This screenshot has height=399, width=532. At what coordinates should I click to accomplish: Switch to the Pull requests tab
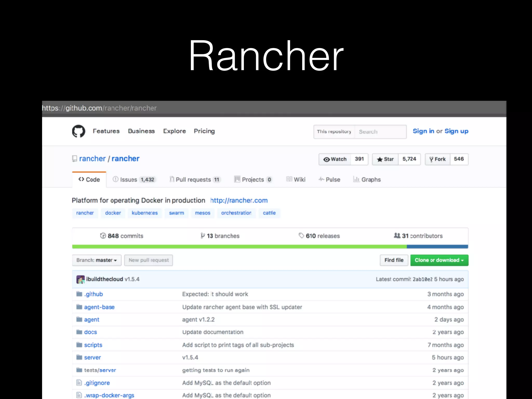[195, 179]
